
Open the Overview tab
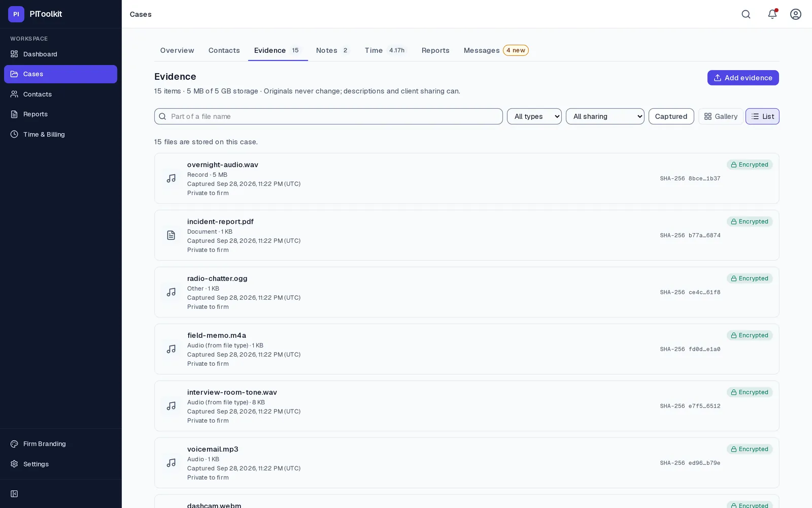click(x=177, y=50)
